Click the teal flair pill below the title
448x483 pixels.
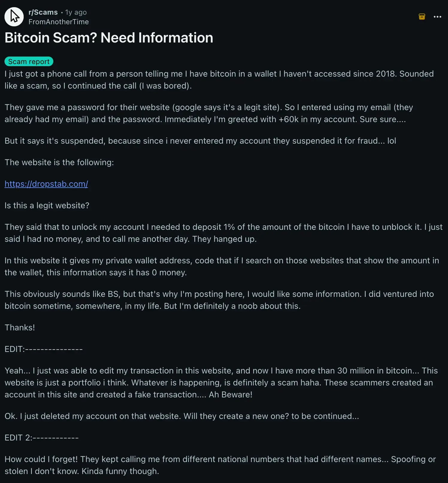29,61
